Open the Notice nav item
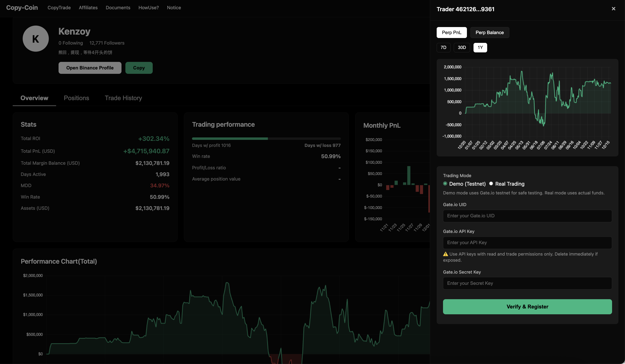Viewport: 625px width, 364px height. 174,8
